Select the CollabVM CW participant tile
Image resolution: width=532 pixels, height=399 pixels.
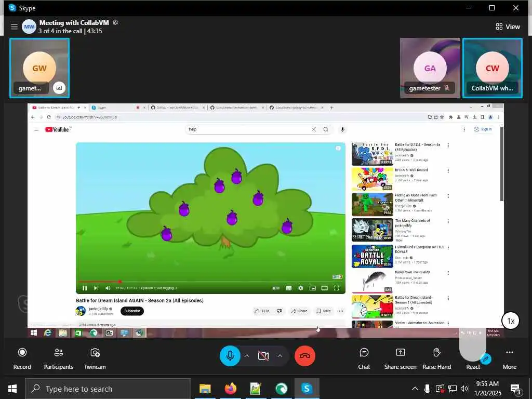point(493,68)
